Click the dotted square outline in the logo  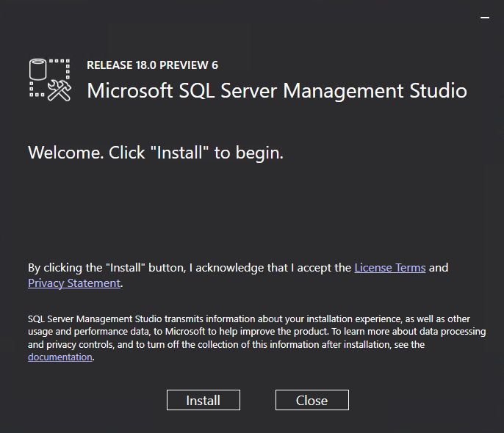click(50, 78)
